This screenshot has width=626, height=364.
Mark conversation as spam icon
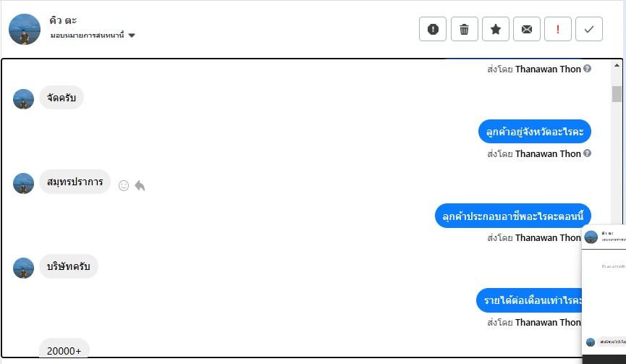[x=433, y=29]
